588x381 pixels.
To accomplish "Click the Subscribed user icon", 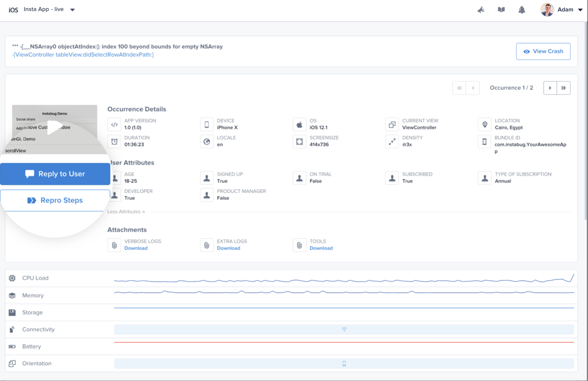I will [x=392, y=178].
